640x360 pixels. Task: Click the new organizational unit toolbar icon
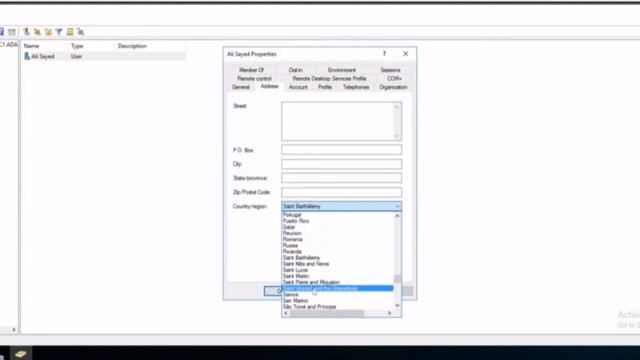click(x=48, y=31)
